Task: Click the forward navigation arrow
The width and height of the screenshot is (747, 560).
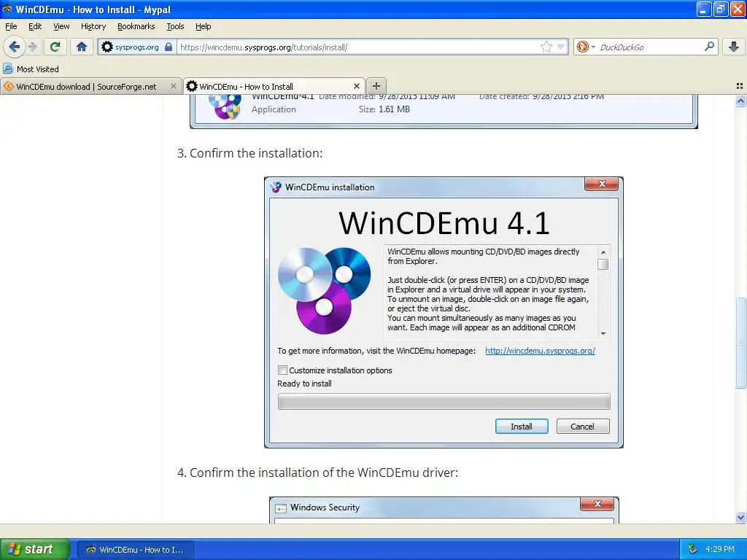Action: click(33, 47)
